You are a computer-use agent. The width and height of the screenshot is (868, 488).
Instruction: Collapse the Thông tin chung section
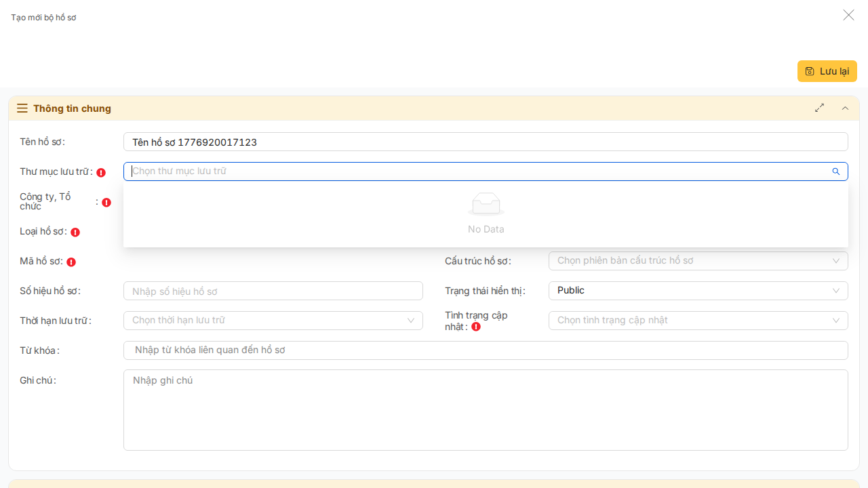coord(845,108)
